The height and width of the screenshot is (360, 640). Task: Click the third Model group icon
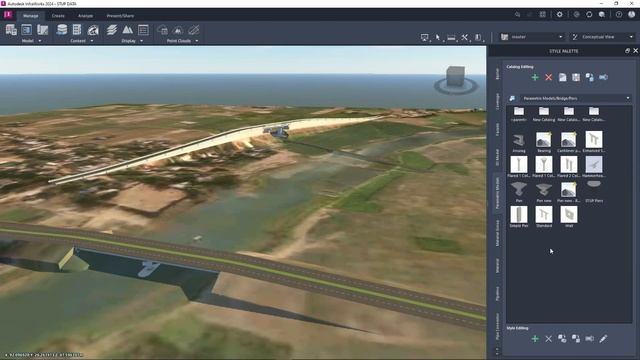point(42,30)
